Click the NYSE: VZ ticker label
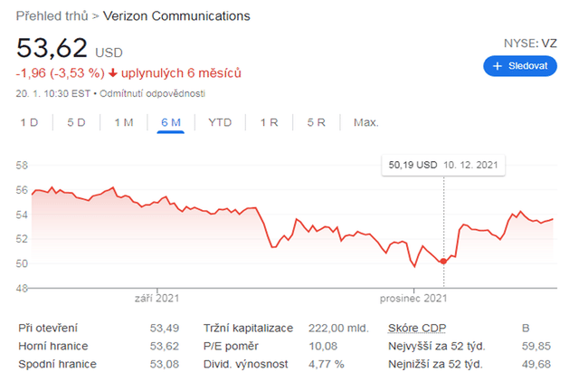The image size is (588, 382). pyautogui.click(x=530, y=43)
